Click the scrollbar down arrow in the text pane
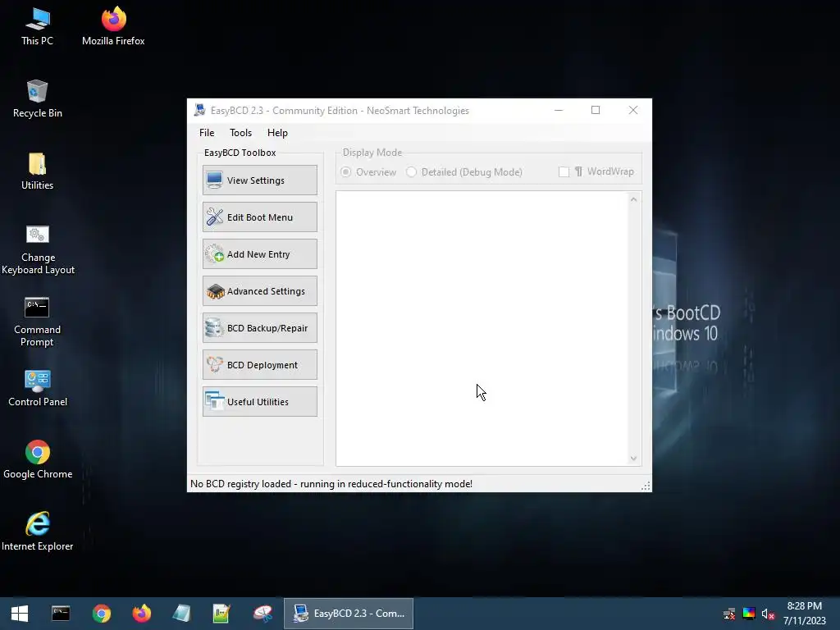This screenshot has height=630, width=840. (x=634, y=459)
